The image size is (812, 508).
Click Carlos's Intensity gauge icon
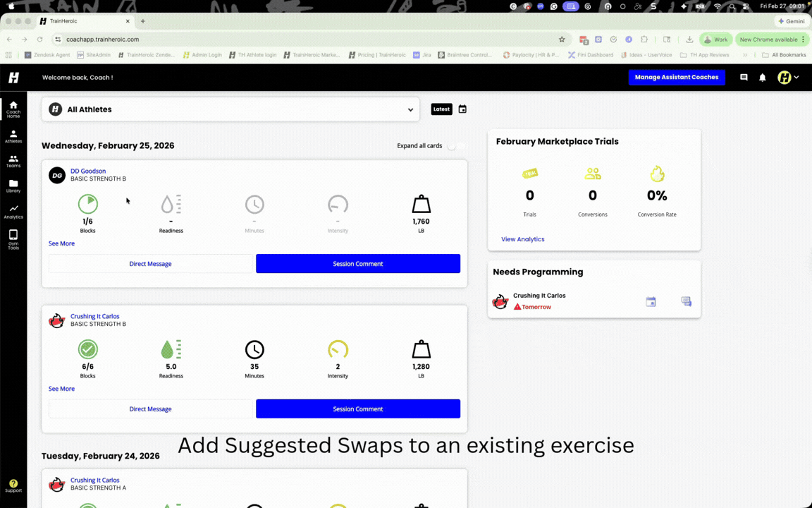(x=338, y=349)
